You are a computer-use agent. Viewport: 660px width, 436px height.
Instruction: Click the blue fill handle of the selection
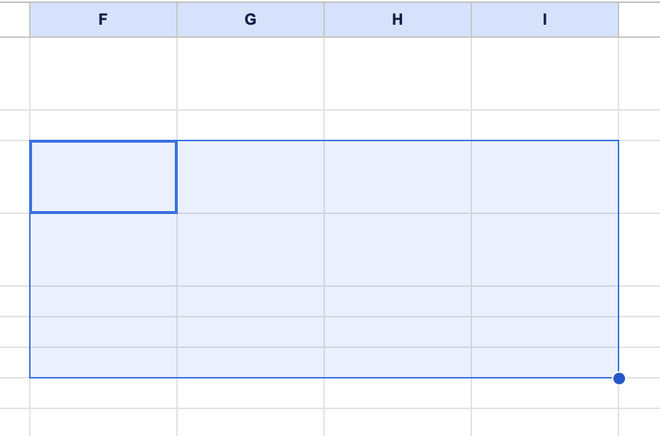tap(619, 378)
